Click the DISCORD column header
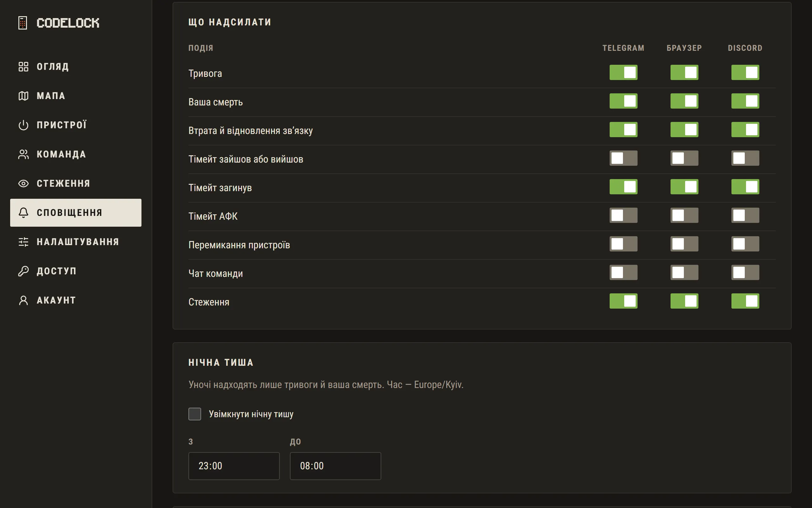Screen dimensions: 812x508 coord(745,48)
